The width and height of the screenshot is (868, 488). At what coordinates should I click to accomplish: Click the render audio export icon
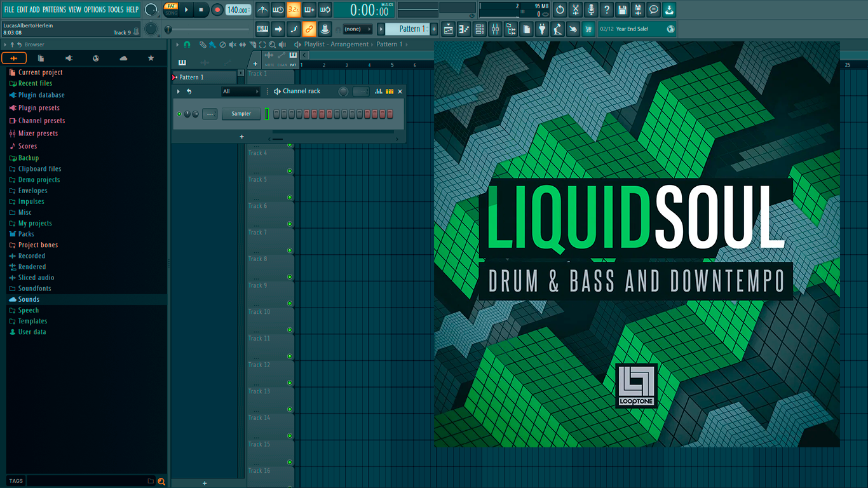coord(638,10)
